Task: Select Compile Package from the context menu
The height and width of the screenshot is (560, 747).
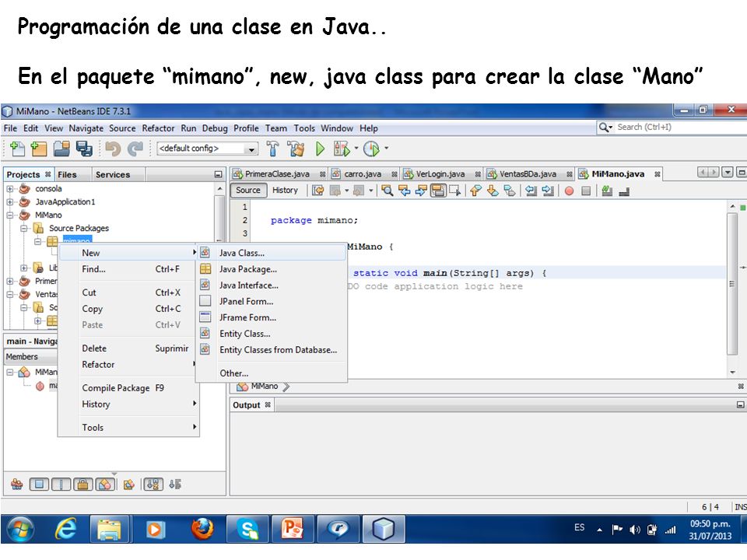Action: click(128, 388)
